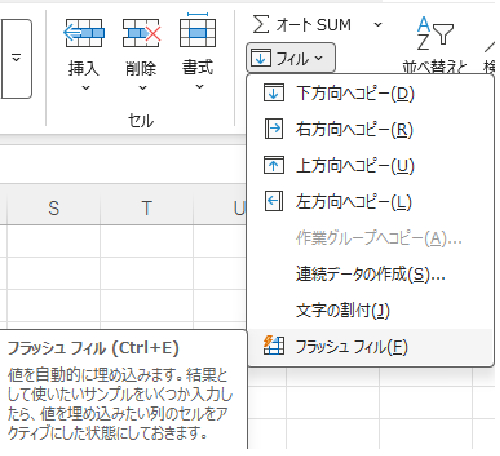
Task: Select column U header
Action: click(221, 208)
